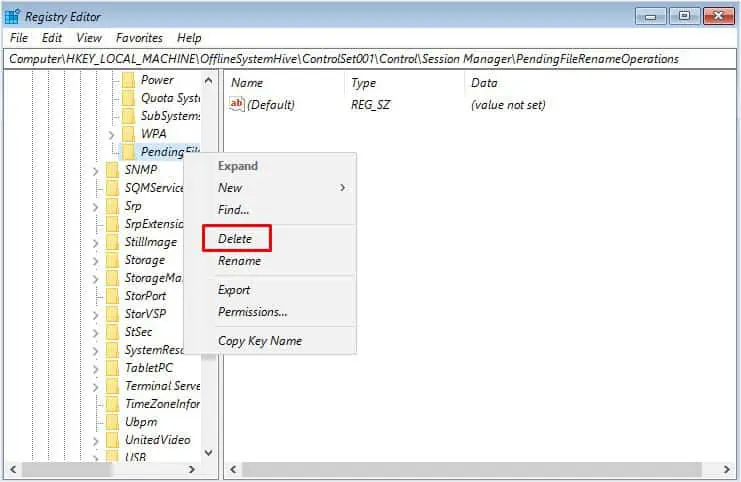Click the tree pane scroll right arrow

(x=191, y=469)
